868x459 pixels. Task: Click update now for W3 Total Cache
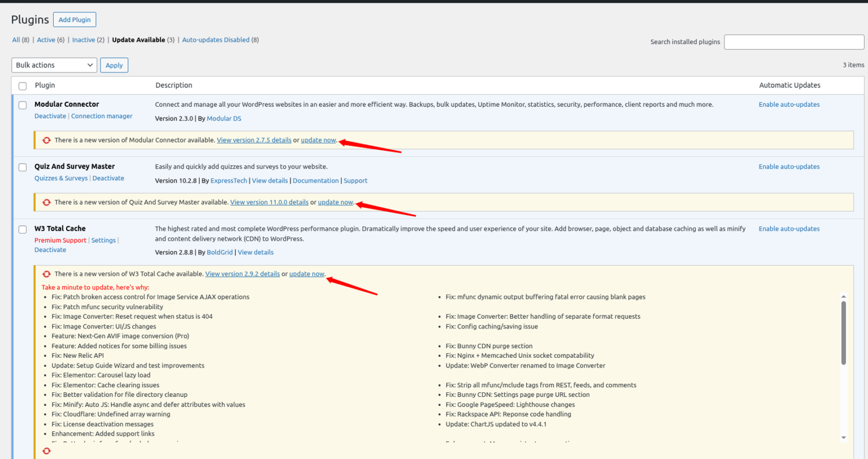[307, 274]
